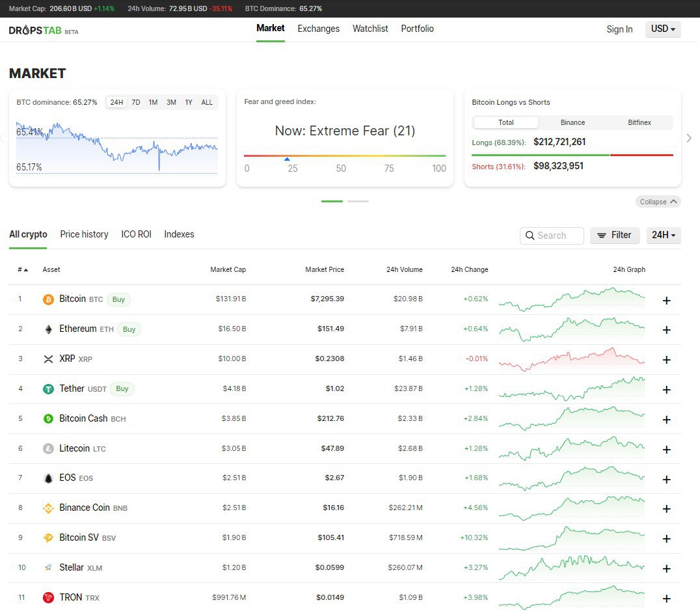The image size is (700, 611).
Task: Add Tether via its plus icon
Action: (667, 390)
